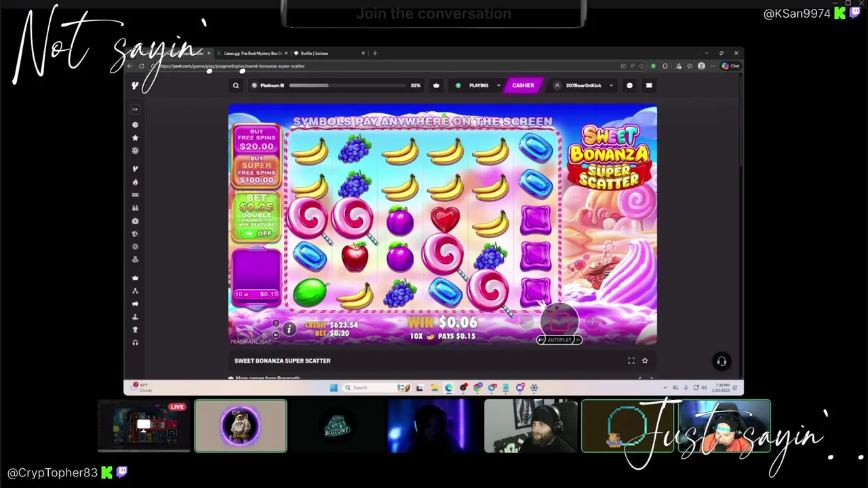
Task: Open the crown sidebar icon
Action: 135,278
